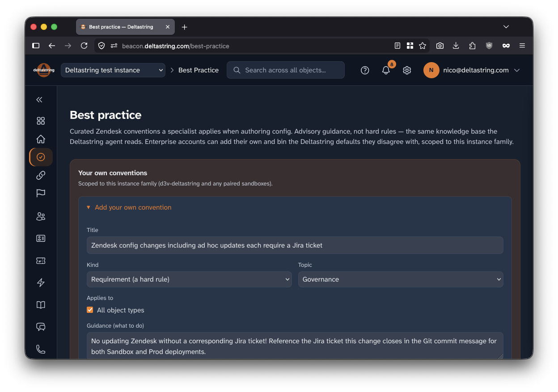Close the Best practice browser tab

pyautogui.click(x=168, y=27)
